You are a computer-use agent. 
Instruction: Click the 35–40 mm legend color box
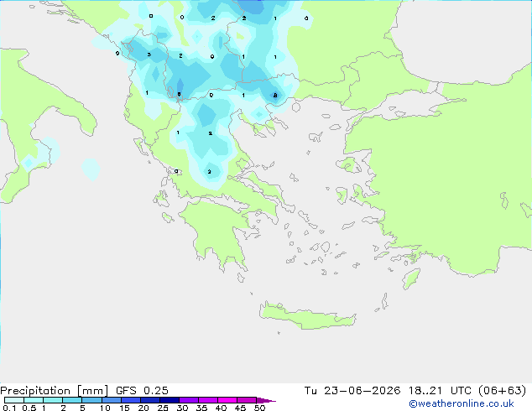[x=207, y=400]
